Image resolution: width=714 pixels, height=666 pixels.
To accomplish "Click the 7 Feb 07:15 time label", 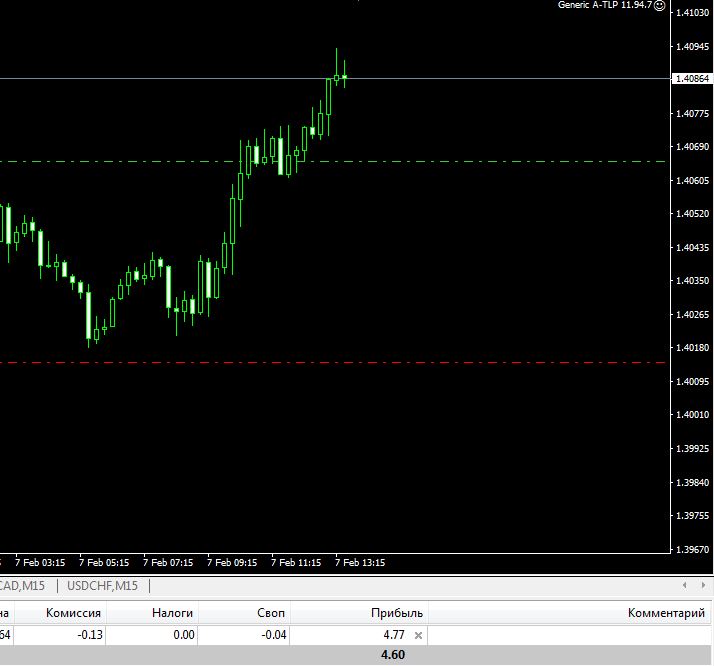I will click(168, 563).
